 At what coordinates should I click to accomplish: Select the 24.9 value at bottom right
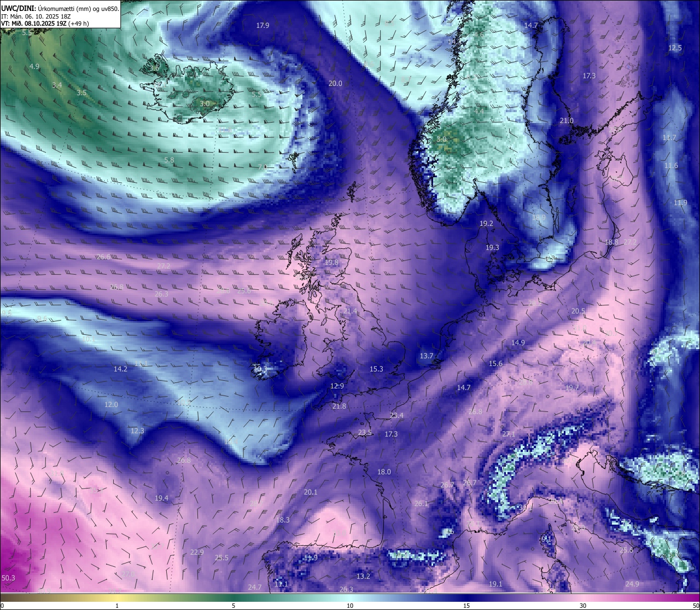pos(632,584)
